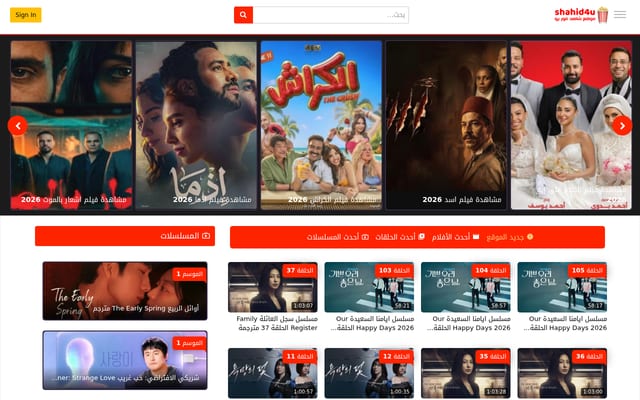Go to previous slide in carousel

coord(18,126)
